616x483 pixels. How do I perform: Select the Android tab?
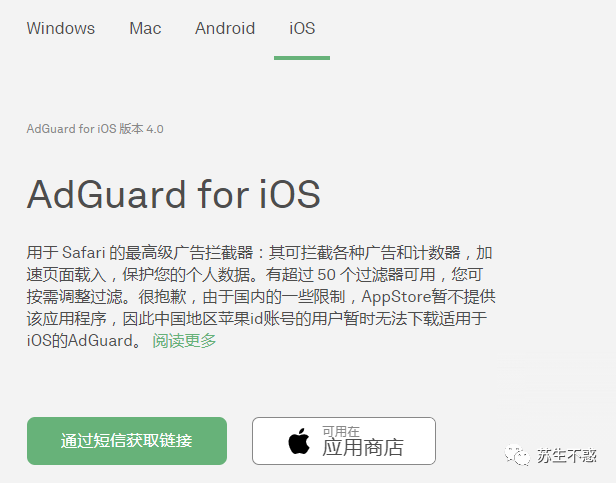[x=225, y=28]
